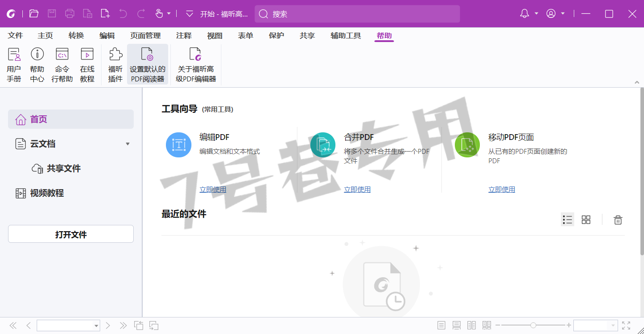Viewport: 644px width, 334px height.
Task: Click 立即使用 link under 移动PDF页面
Action: pyautogui.click(x=502, y=190)
